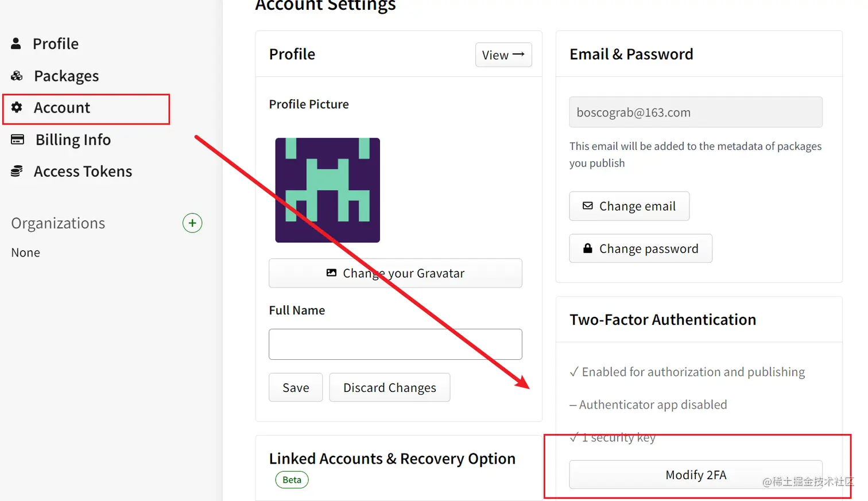Click the Modify 2FA button
Viewport: 868px width, 501px height.
[x=695, y=475]
